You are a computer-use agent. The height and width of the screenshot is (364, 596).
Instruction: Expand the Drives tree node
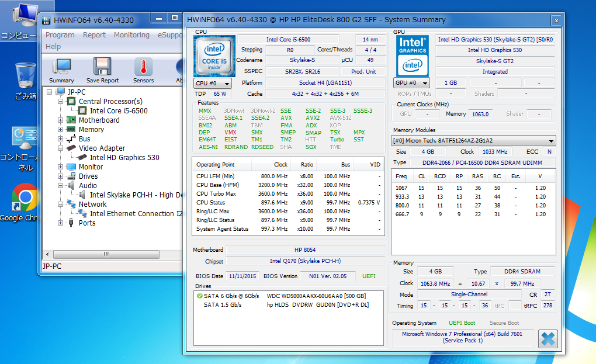[61, 176]
